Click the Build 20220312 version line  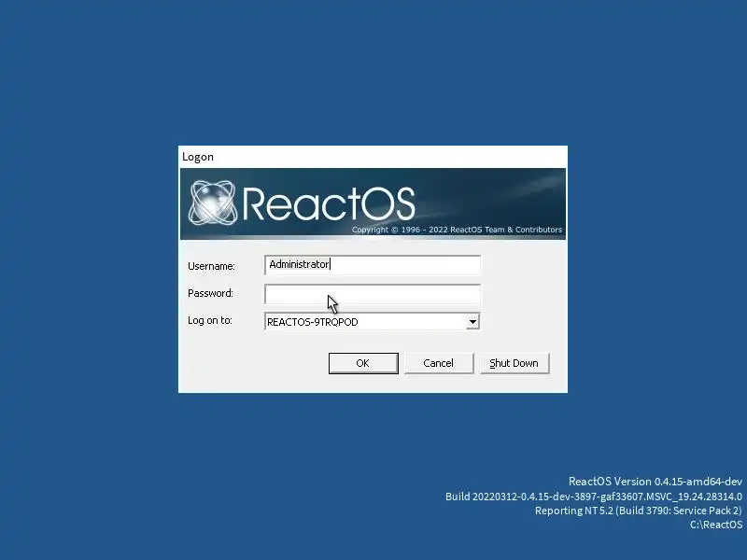point(594,497)
